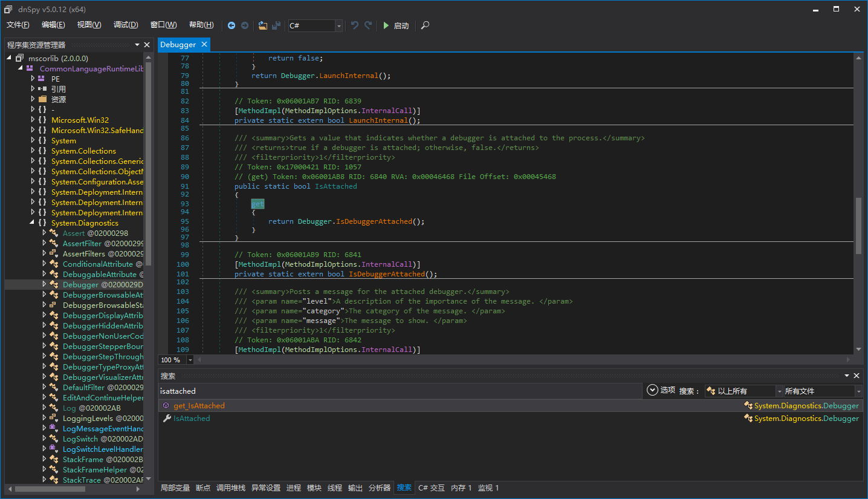Click the magnifier search icon in toolbar
Image resolution: width=868 pixels, height=499 pixels.
tap(426, 25)
